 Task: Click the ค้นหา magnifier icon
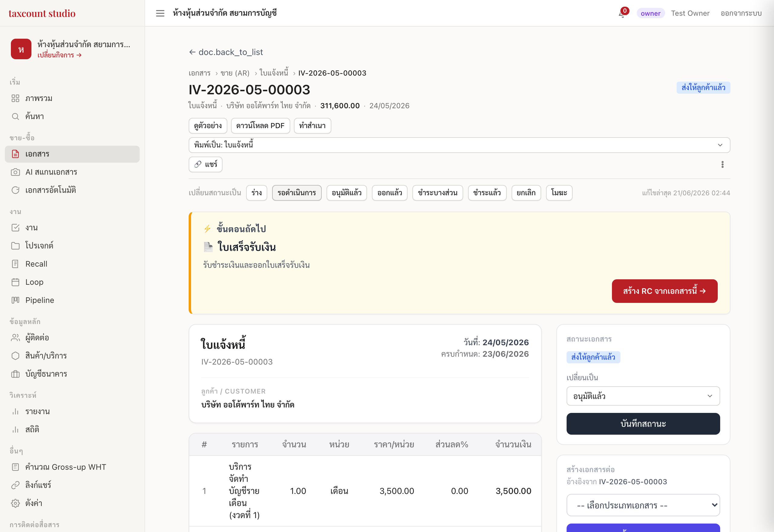[15, 116]
